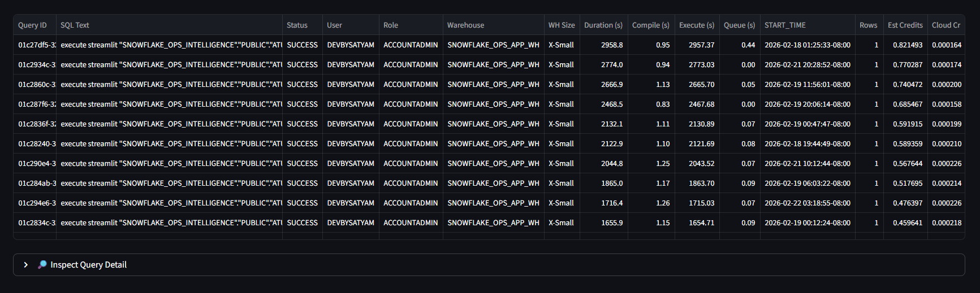The image size is (980, 293).
Task: Click cloud credits value 0.000174
Action: point(947,65)
